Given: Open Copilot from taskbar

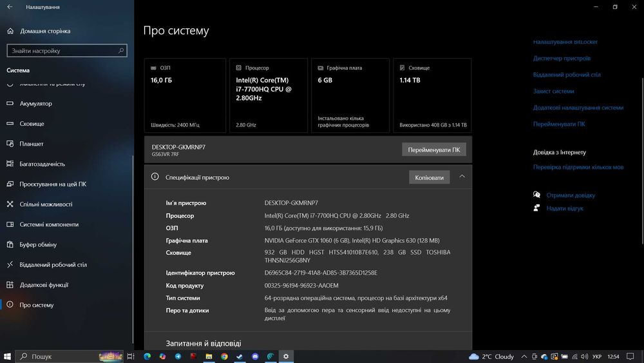Looking at the screenshot, I should pos(163,357).
